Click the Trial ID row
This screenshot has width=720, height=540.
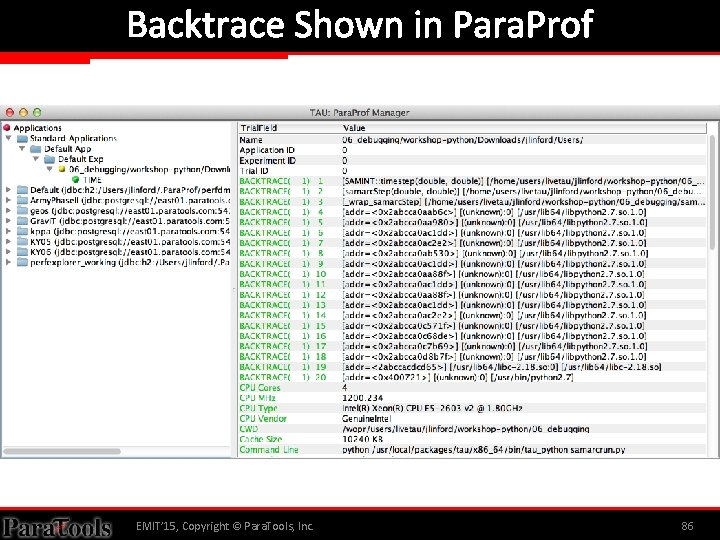pos(472,171)
